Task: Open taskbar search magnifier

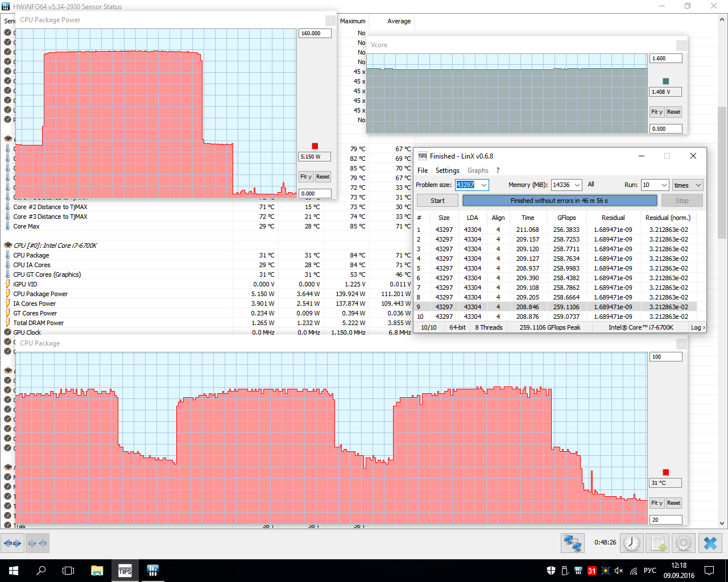Action: pos(41,571)
